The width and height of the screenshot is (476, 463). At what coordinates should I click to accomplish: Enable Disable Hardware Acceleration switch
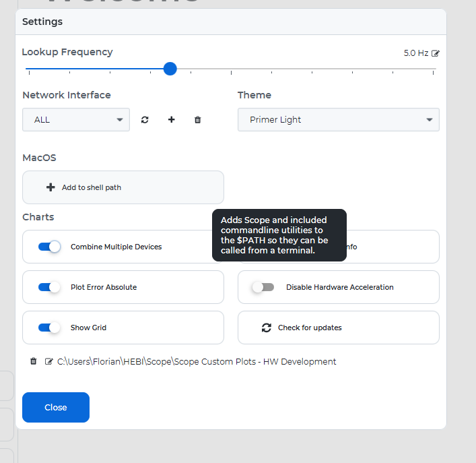point(263,287)
